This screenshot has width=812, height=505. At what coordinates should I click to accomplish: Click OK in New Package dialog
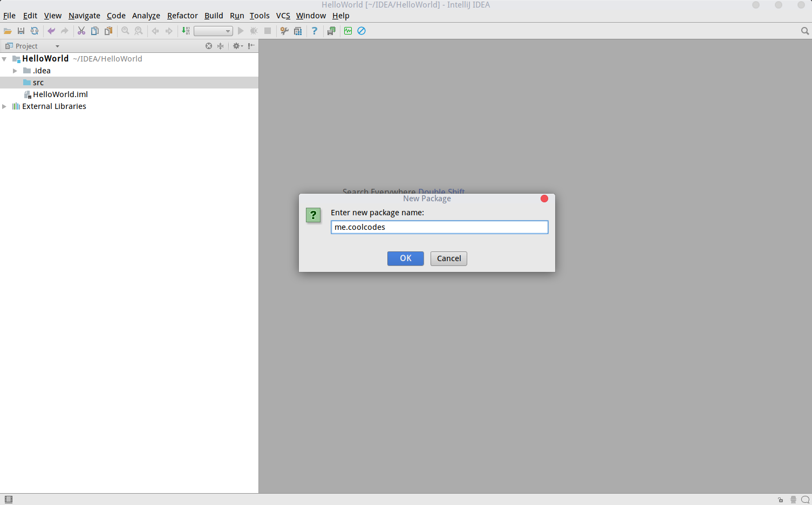(406, 258)
